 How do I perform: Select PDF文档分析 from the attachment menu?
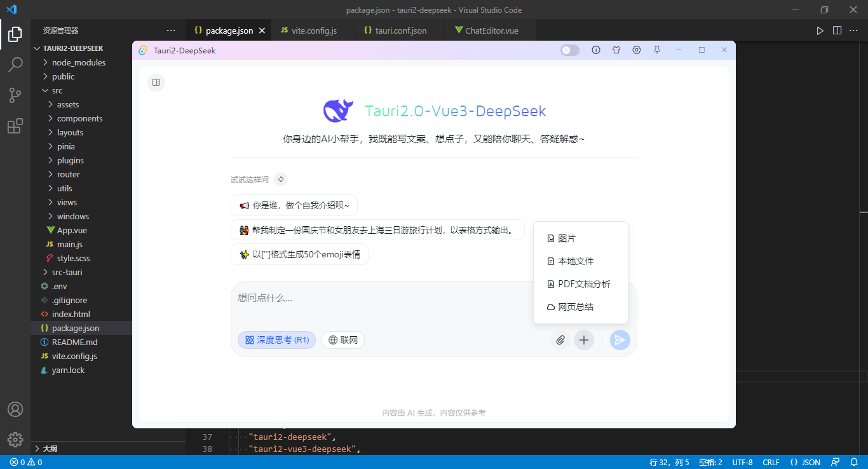(x=581, y=284)
